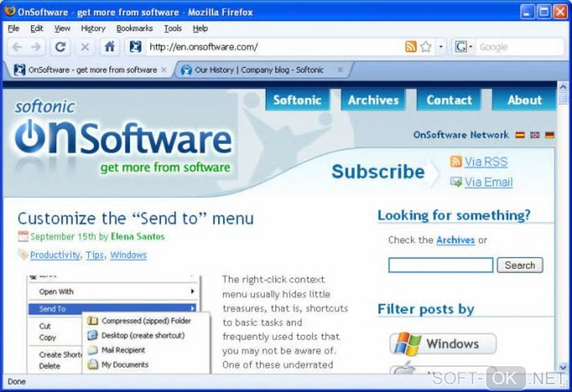The width and height of the screenshot is (572, 392).
Task: Filter posts by Windows button
Action: point(443,344)
